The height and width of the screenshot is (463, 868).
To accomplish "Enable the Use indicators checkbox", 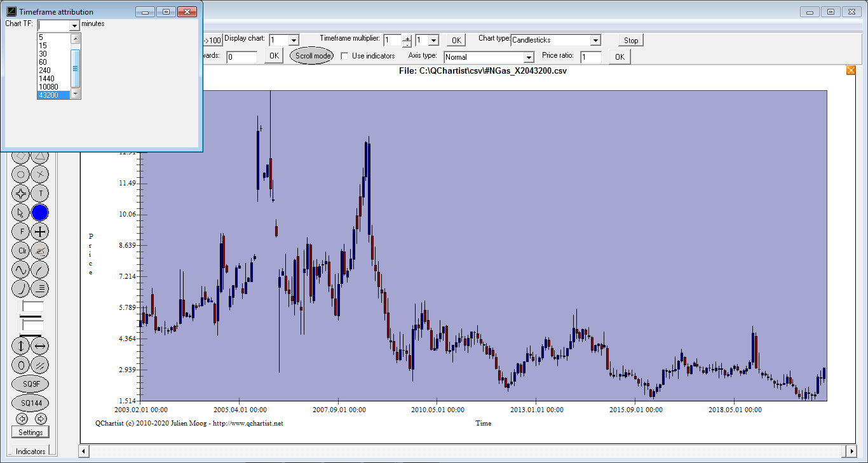I will click(345, 56).
